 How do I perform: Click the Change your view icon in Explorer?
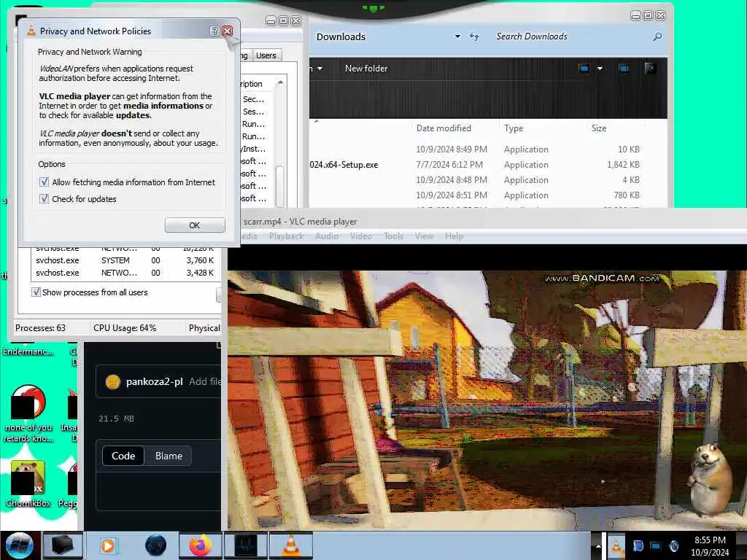584,69
